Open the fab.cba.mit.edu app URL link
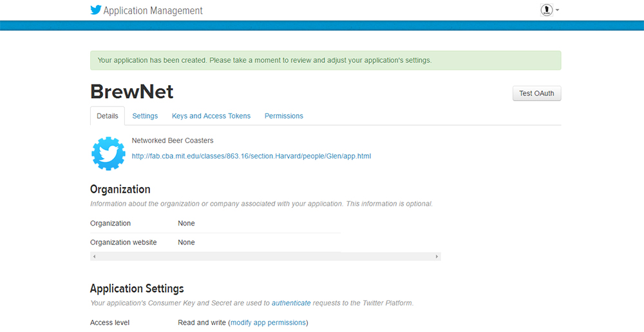Viewport: 644px width, 332px height. point(251,156)
